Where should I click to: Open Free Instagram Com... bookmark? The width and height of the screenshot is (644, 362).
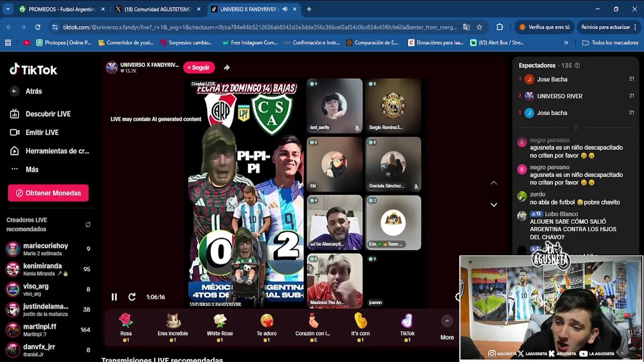[250, 43]
